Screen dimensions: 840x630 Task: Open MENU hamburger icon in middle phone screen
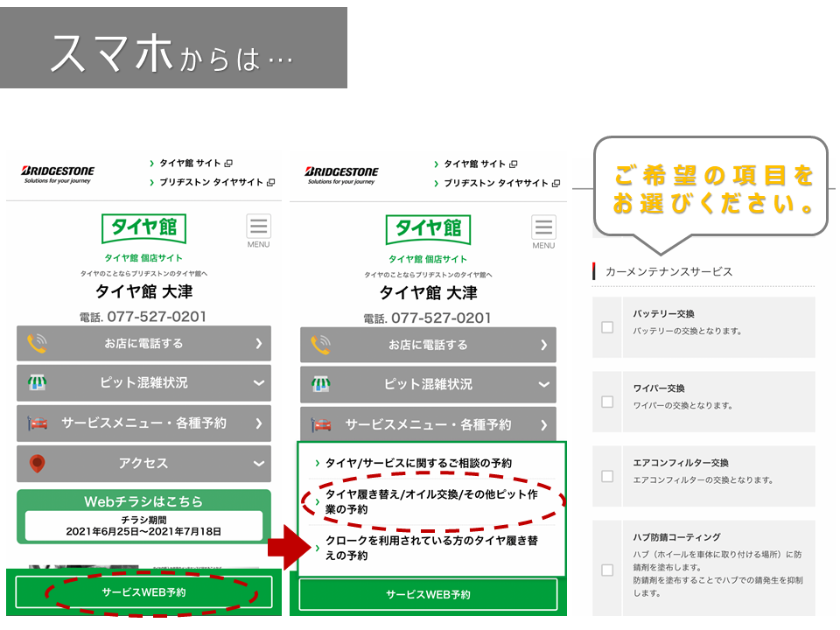pyautogui.click(x=543, y=227)
